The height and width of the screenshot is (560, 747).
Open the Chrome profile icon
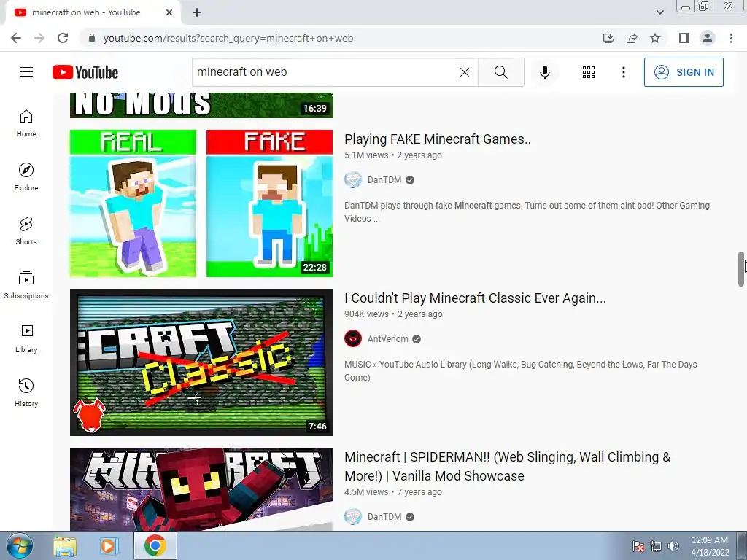[x=708, y=38]
